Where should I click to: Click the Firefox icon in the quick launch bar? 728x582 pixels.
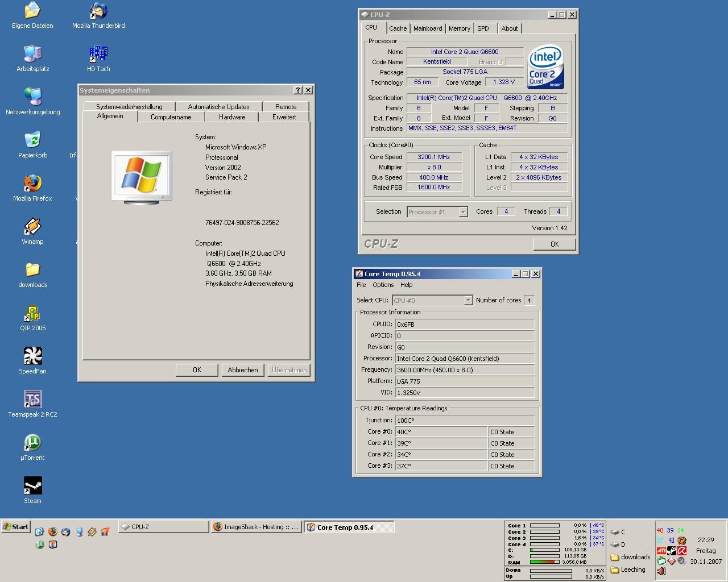[x=53, y=531]
